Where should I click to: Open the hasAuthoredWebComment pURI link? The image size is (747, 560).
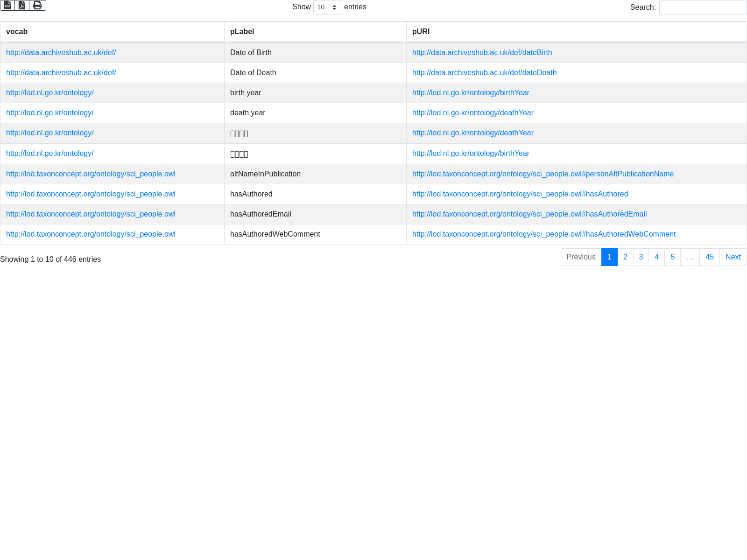543,234
